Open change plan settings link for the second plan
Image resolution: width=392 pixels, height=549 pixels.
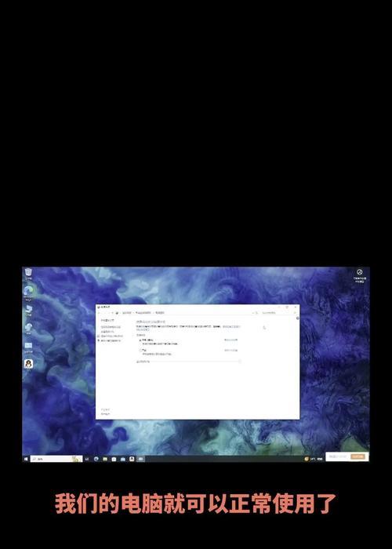(x=231, y=350)
